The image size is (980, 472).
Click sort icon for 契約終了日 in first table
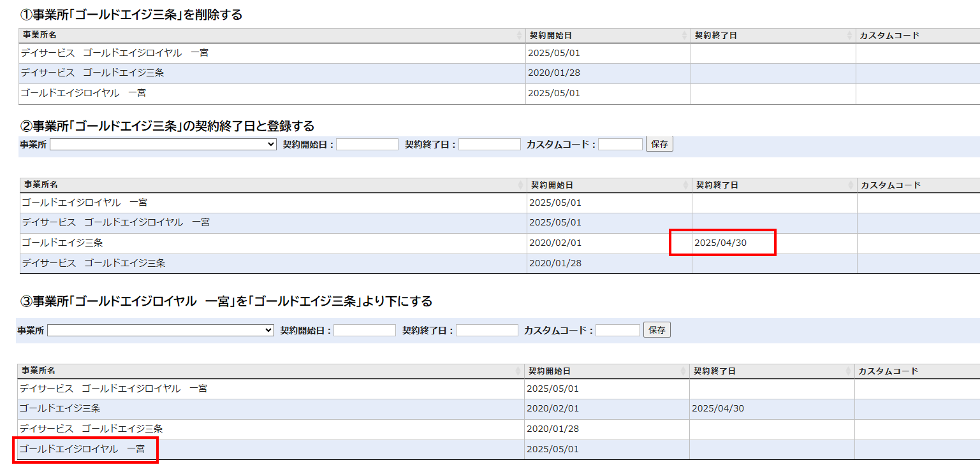pos(850,36)
